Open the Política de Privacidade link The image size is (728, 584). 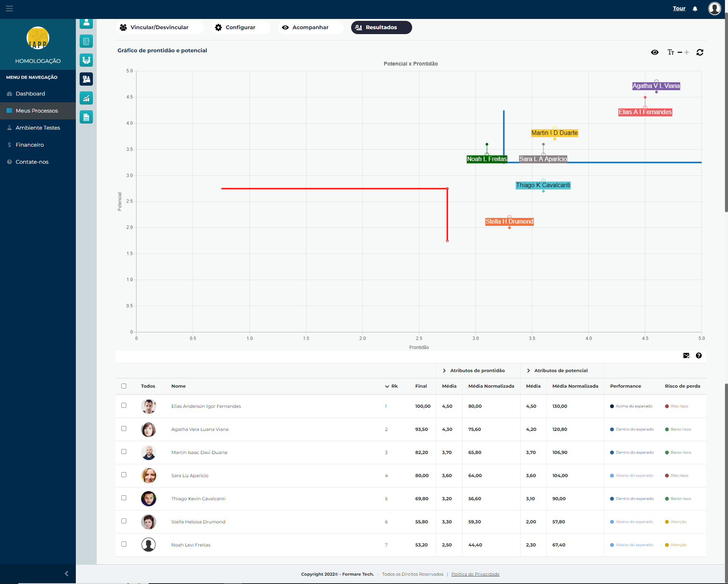pyautogui.click(x=475, y=574)
